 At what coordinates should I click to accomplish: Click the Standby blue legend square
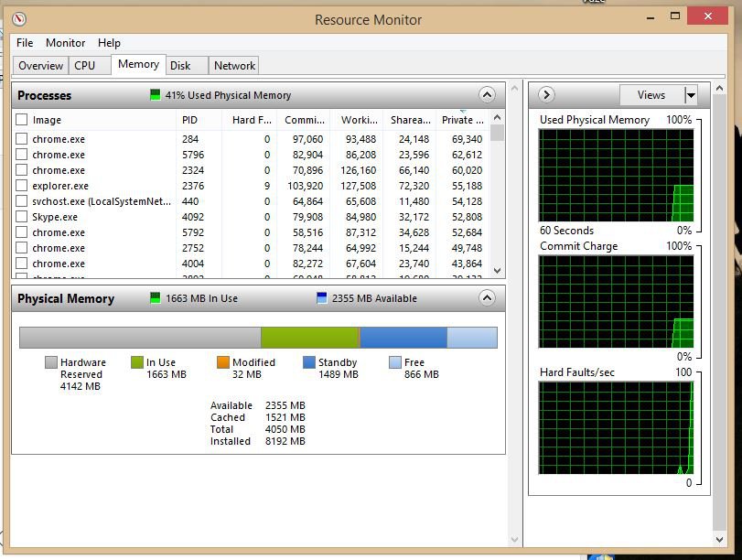tap(309, 362)
